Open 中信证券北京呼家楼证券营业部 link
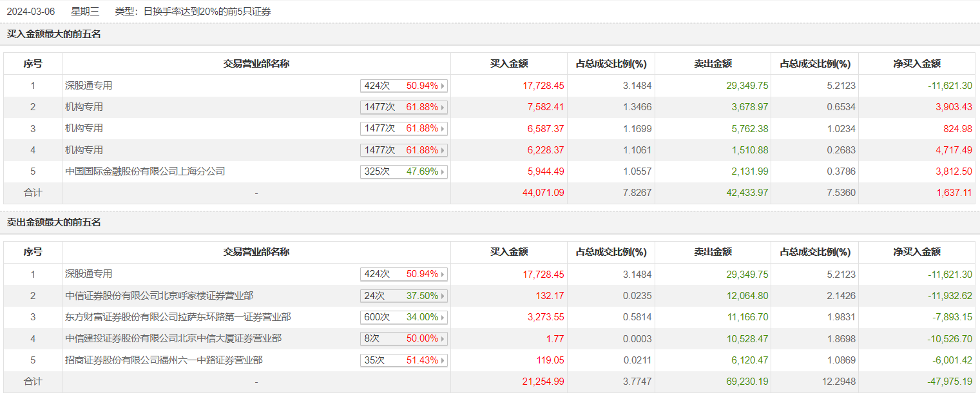Screen dimensions: 980x397 159,296
